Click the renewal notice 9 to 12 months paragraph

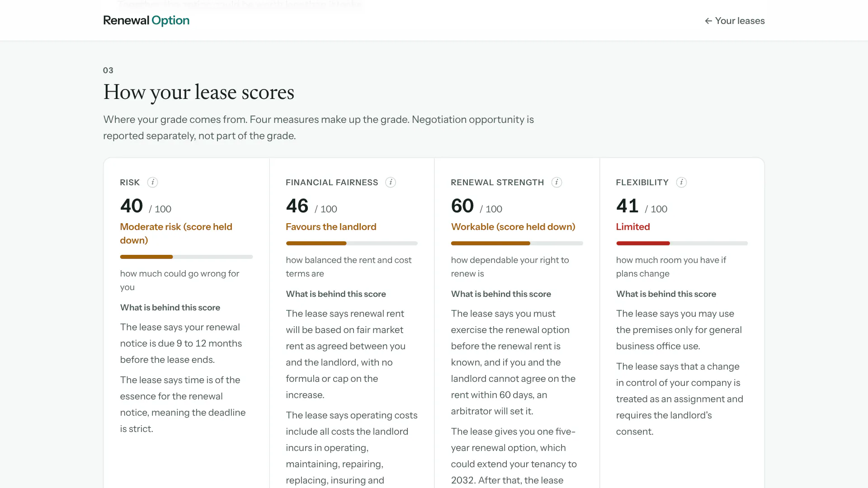pos(181,343)
